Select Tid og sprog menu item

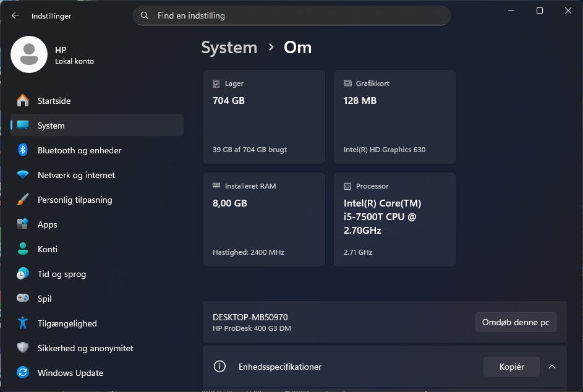pos(62,274)
